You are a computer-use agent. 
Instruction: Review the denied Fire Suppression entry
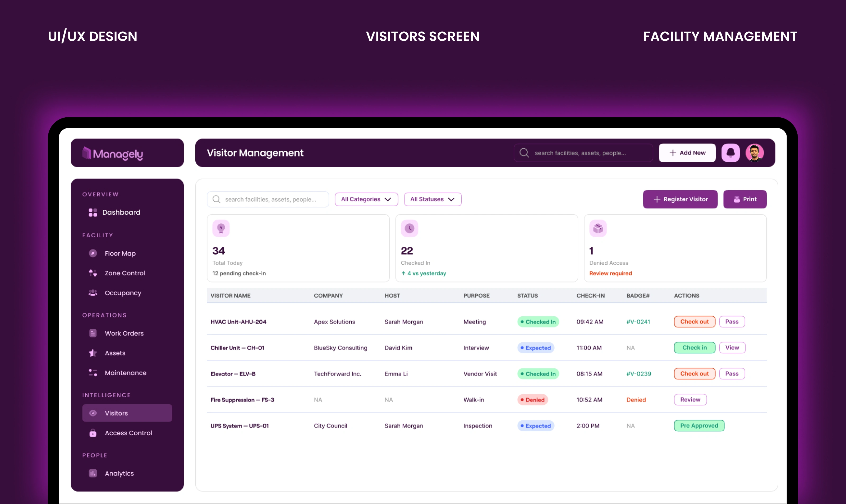690,400
